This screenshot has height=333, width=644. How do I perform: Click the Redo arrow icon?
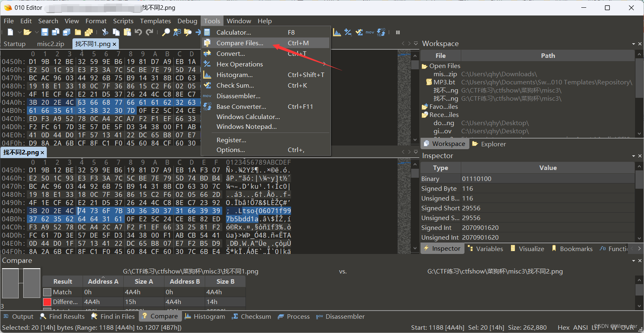149,32
